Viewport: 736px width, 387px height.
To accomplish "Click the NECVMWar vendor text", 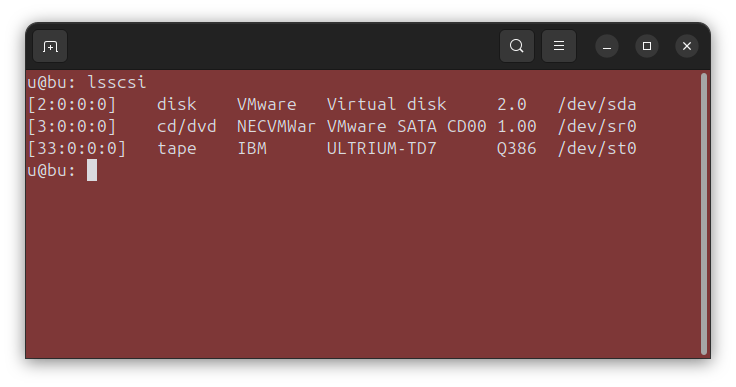I will coord(276,126).
